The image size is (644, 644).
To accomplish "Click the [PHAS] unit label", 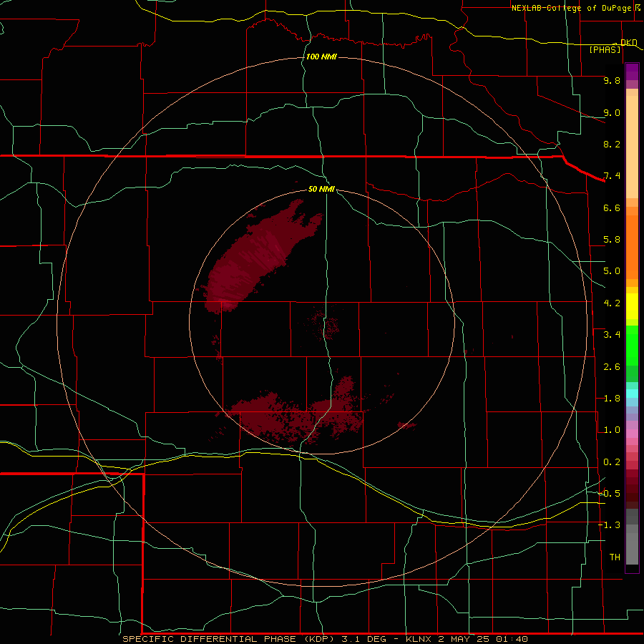I will (605, 50).
